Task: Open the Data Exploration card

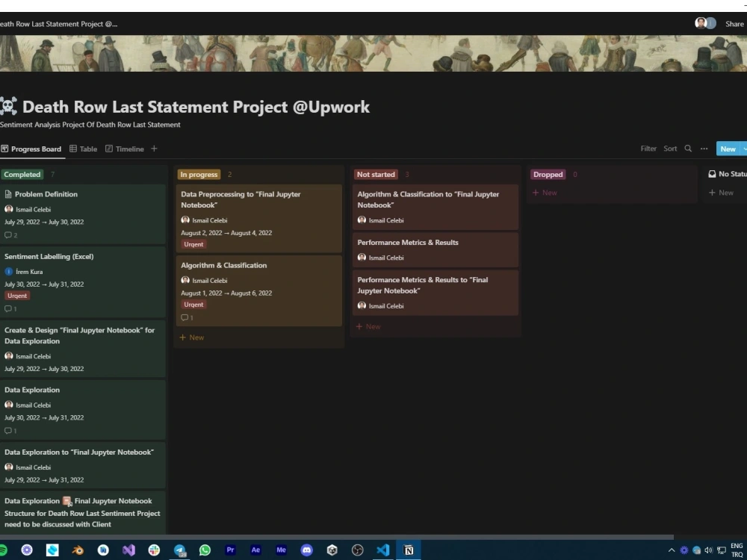Action: (x=83, y=409)
